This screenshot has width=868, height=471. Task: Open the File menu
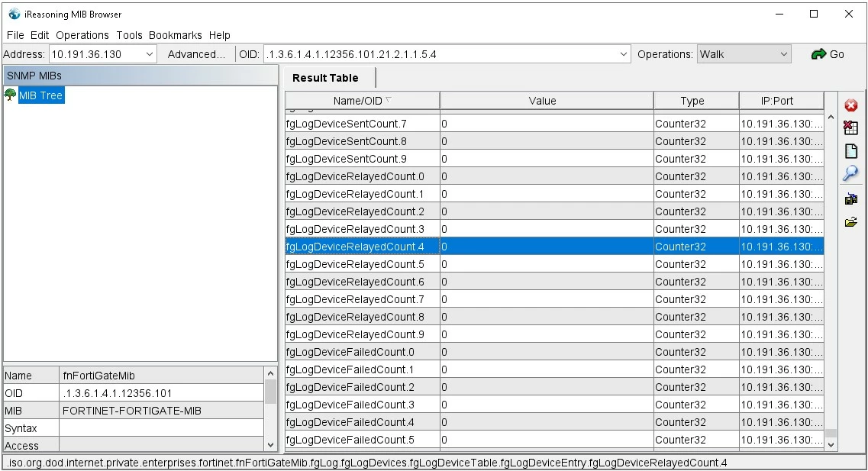pyautogui.click(x=15, y=35)
